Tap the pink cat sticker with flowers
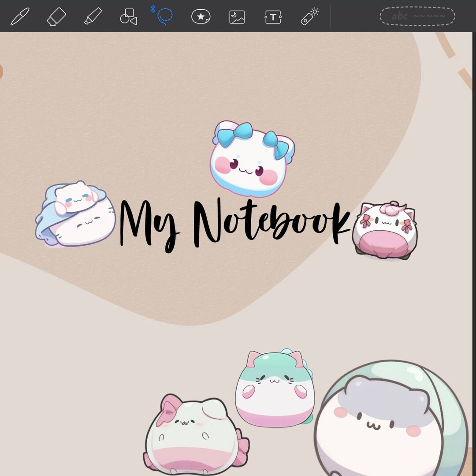This screenshot has height=476, width=476. (386, 229)
